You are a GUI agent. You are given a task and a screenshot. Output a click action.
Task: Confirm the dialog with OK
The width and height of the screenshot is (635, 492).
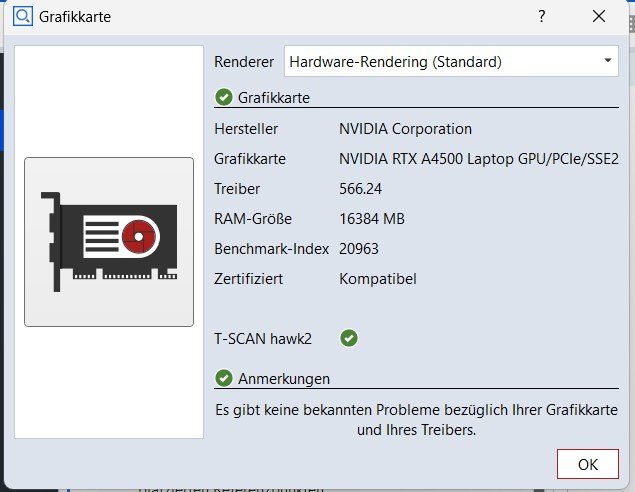coord(587,464)
